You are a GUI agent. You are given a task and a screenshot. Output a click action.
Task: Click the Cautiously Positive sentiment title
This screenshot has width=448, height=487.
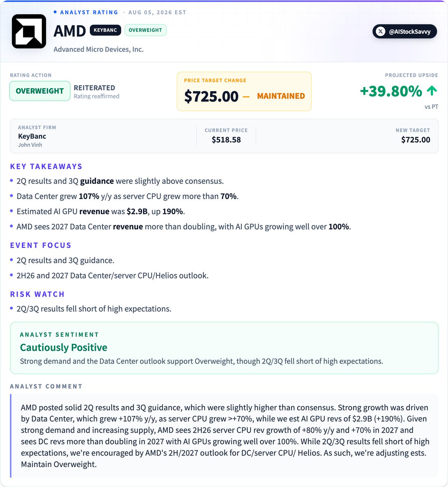pyautogui.click(x=63, y=347)
